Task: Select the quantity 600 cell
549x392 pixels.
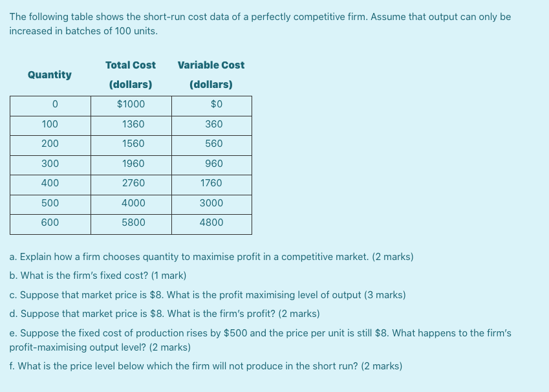Action: [x=50, y=223]
